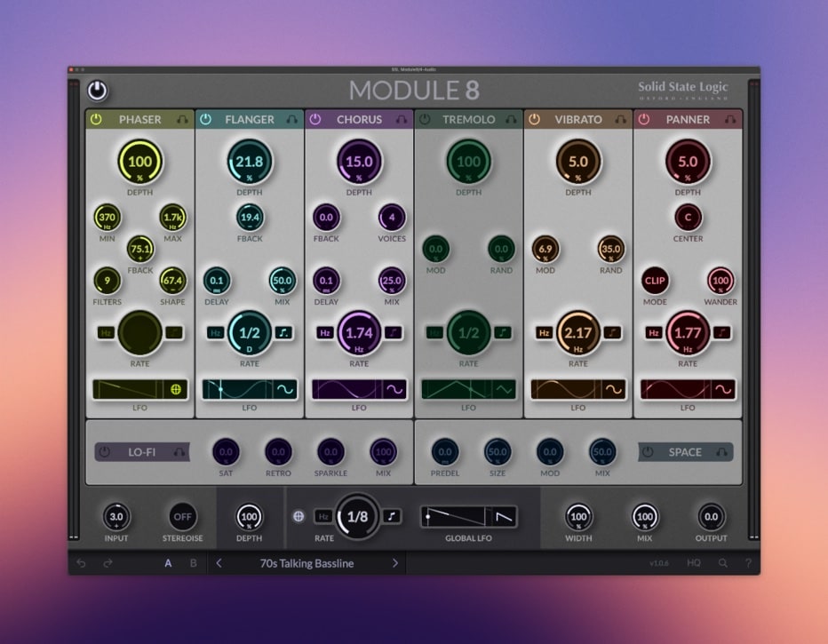The width and height of the screenshot is (828, 644).
Task: Toggle the HQ button
Action: pyautogui.click(x=694, y=563)
